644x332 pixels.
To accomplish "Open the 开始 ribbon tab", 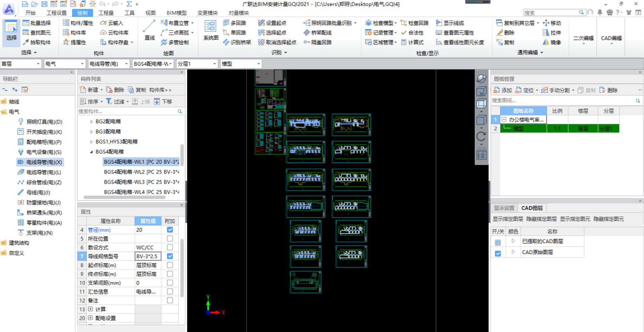I will 30,13.
